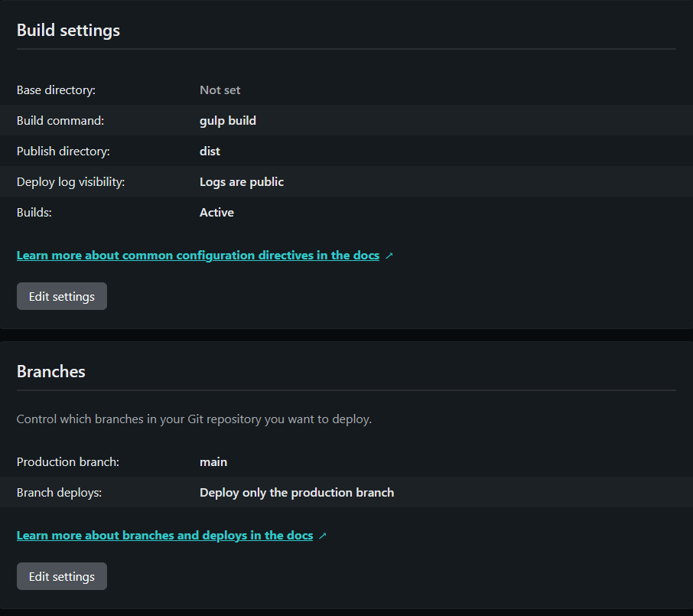Click the 'Branch deploys:' label

tap(59, 493)
